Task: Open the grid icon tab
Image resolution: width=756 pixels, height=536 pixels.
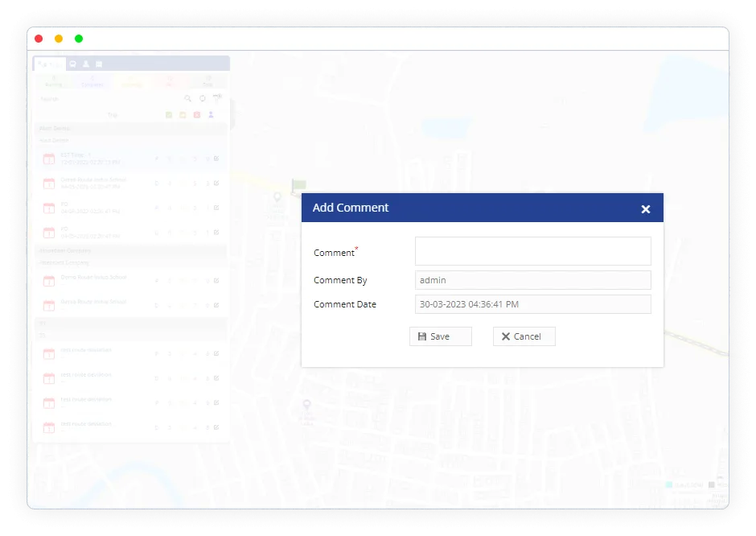Action: tap(99, 64)
